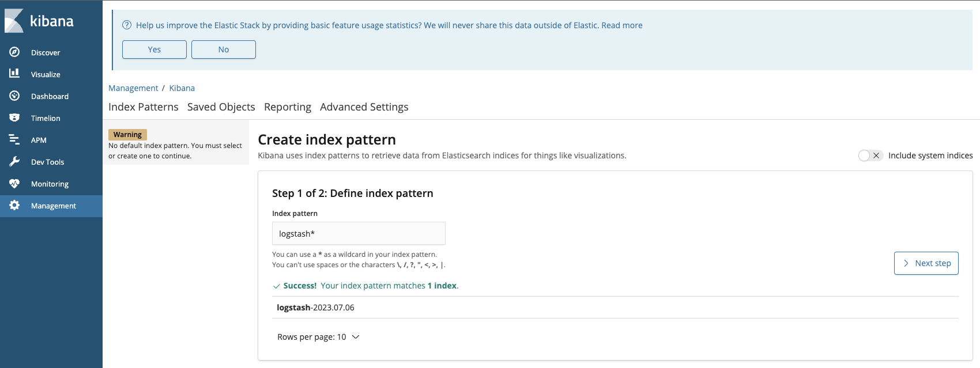
Task: Open Dev Tools via wrench icon
Action: click(14, 161)
